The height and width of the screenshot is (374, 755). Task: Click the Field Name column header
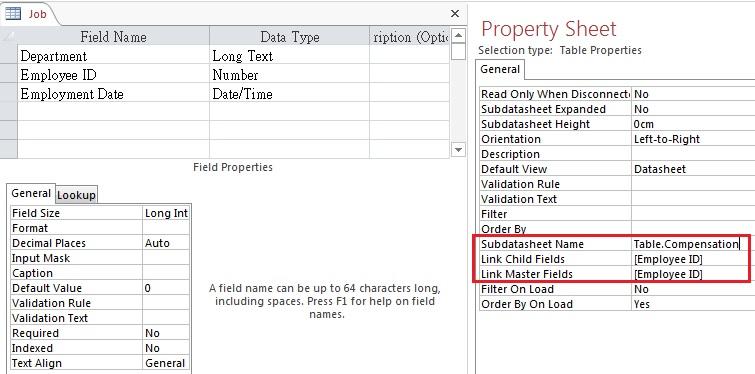pos(113,37)
